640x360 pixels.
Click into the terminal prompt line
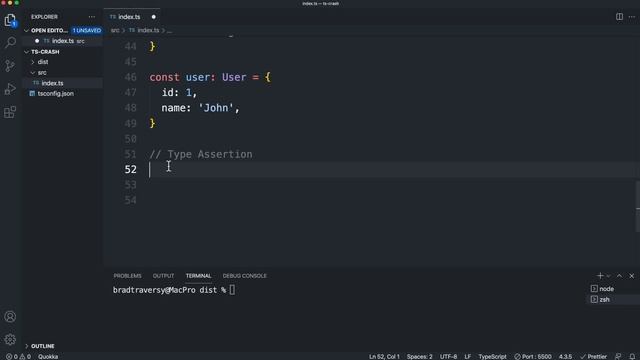pyautogui.click(x=174, y=290)
